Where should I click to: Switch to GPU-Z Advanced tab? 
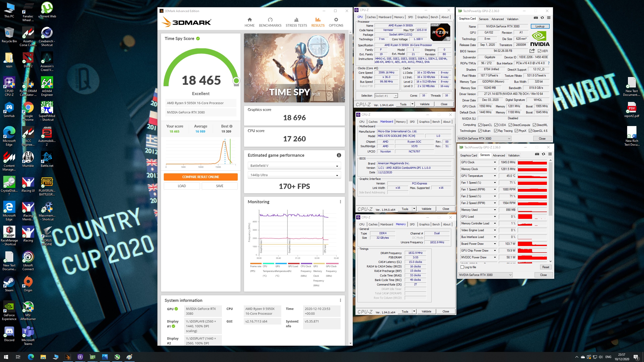click(497, 19)
